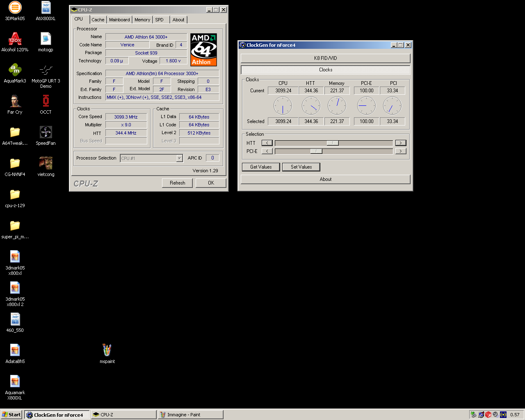Open the About section in ClockGen
Image resolution: width=525 pixels, height=420 pixels.
(x=325, y=179)
